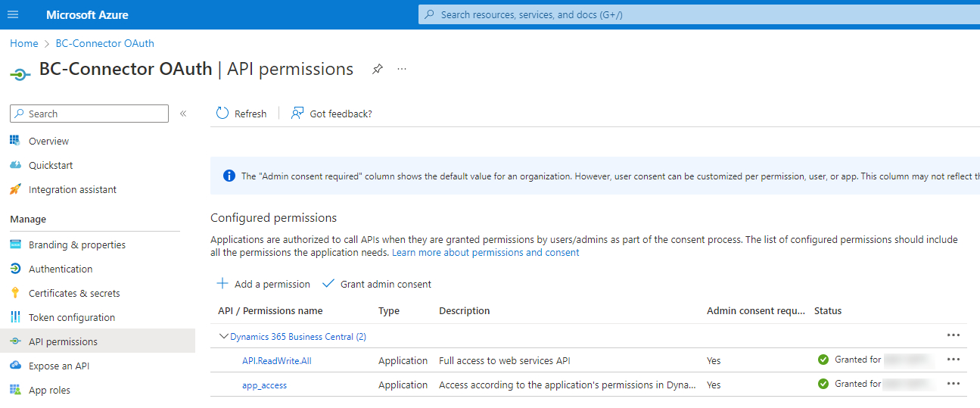Click the BC-Connector OAuth breadcrumb link
Viewport: 980px width, 408px height.
[x=104, y=43]
